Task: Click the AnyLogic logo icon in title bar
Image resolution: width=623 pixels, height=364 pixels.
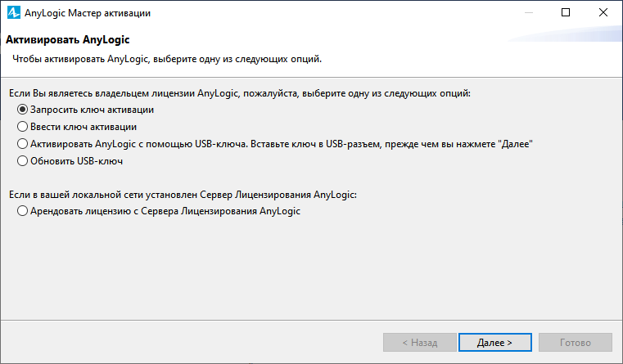Action: click(14, 13)
